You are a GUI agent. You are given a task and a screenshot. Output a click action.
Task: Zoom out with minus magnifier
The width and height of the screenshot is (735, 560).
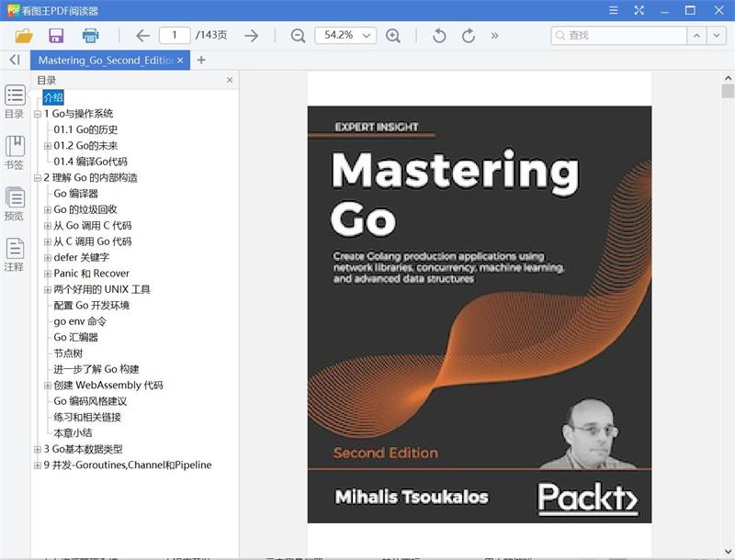coord(298,36)
